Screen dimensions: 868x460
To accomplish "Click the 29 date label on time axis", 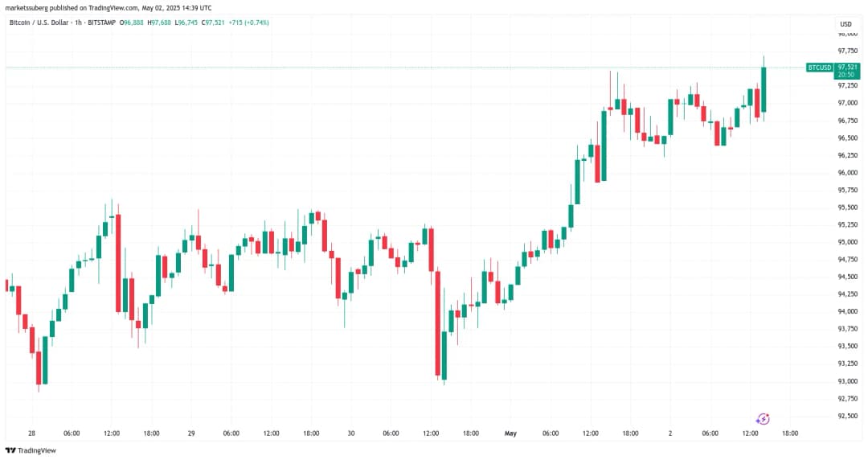I will 191,433.
